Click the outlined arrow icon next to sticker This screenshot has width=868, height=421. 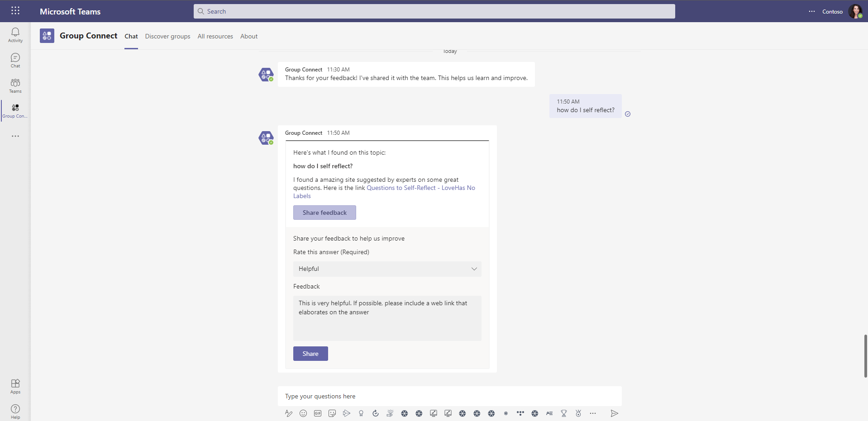[x=347, y=413]
